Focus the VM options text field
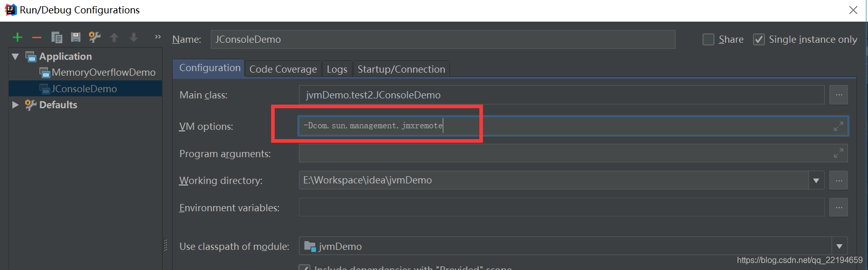The image size is (868, 270). point(573,126)
